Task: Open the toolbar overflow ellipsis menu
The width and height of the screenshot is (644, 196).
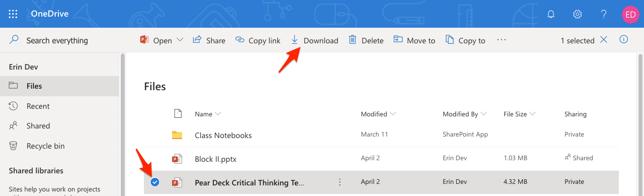Action: (x=501, y=40)
